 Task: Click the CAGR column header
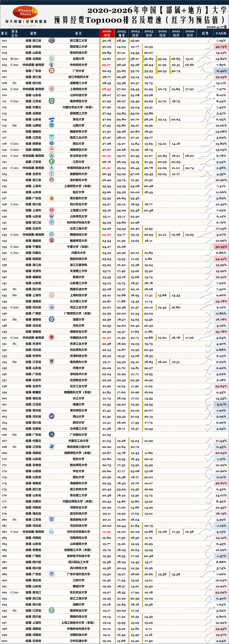pos(221,33)
